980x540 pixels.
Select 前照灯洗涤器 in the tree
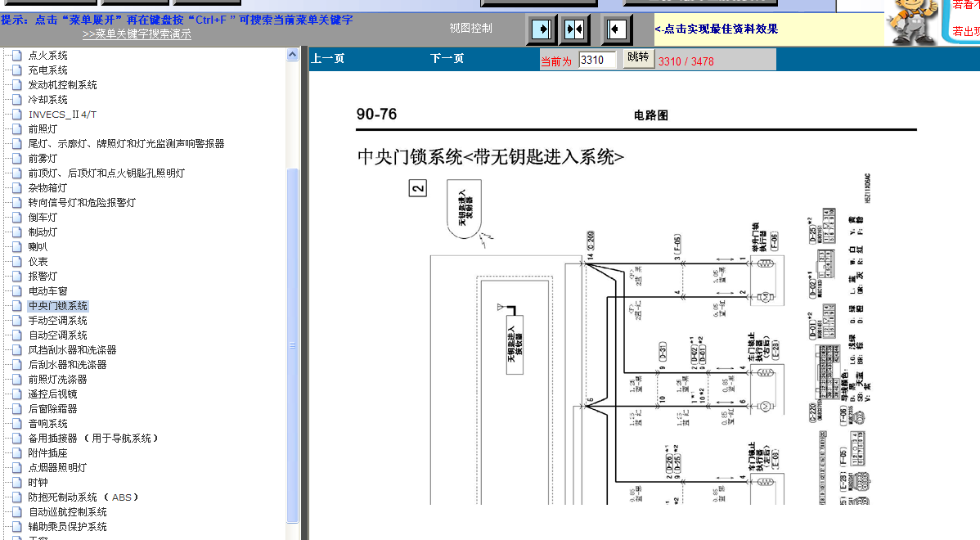click(x=57, y=380)
